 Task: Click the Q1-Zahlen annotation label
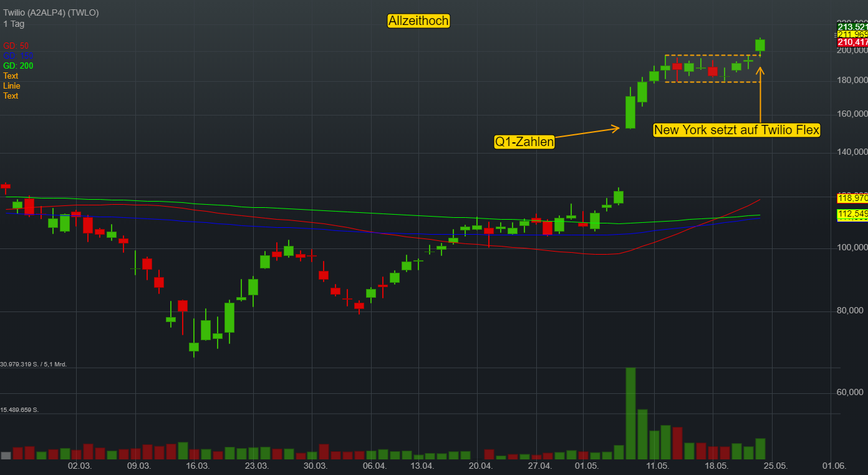524,142
